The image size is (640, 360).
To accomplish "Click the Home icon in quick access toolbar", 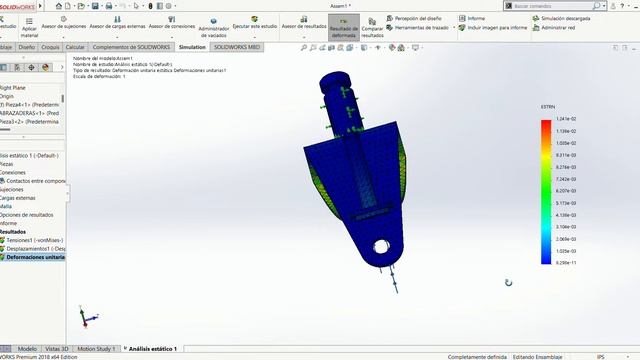I will (59, 6).
